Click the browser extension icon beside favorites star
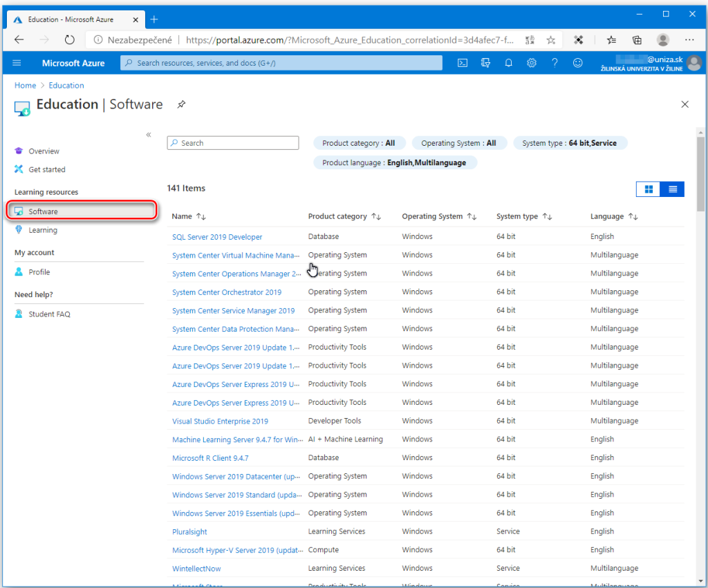Viewport: 708px width, 588px height. click(x=579, y=40)
